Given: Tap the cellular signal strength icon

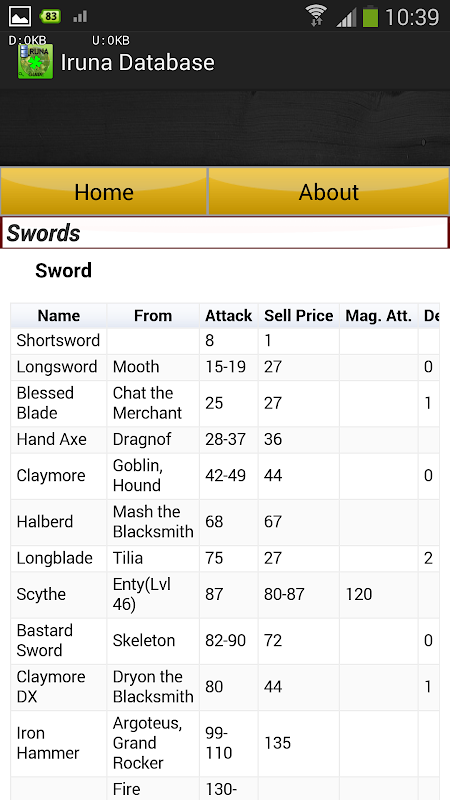Looking at the screenshot, I should [346, 17].
